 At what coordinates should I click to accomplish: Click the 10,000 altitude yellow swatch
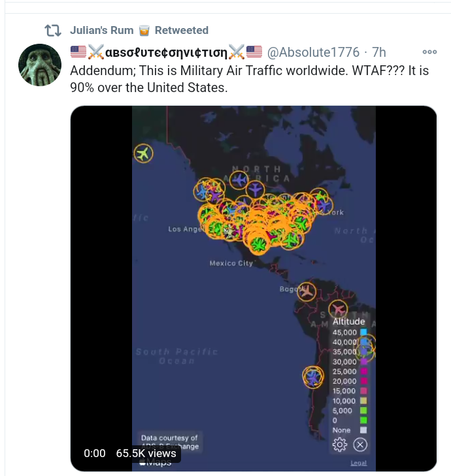pyautogui.click(x=363, y=401)
